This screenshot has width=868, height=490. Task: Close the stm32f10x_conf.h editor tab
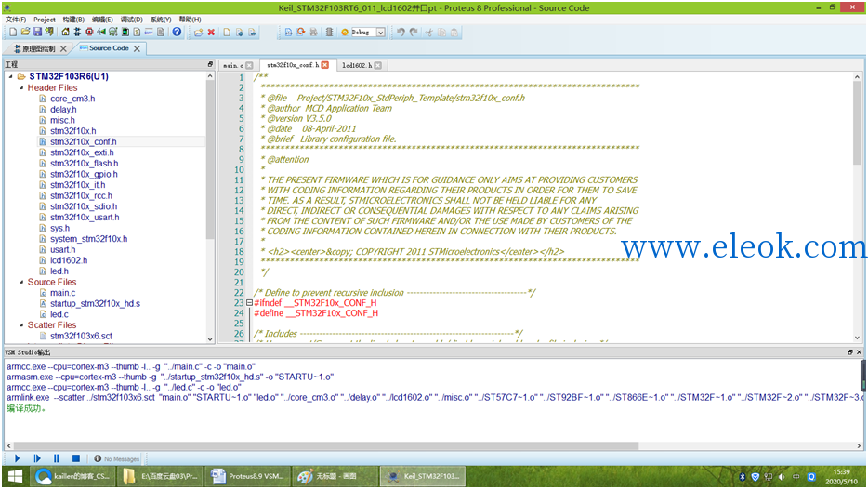325,65
